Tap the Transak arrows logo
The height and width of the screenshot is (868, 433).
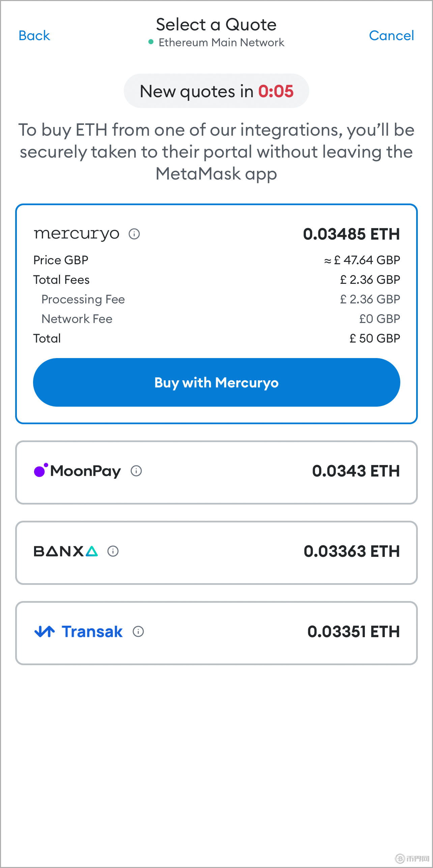45,631
